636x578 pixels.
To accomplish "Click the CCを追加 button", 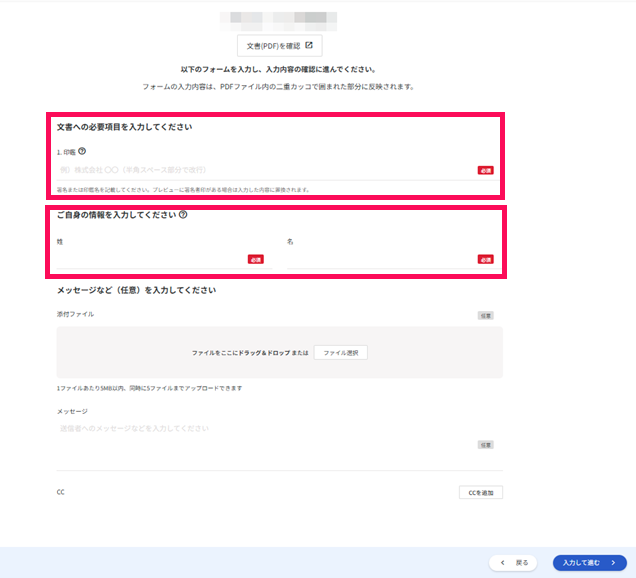I will (x=481, y=493).
